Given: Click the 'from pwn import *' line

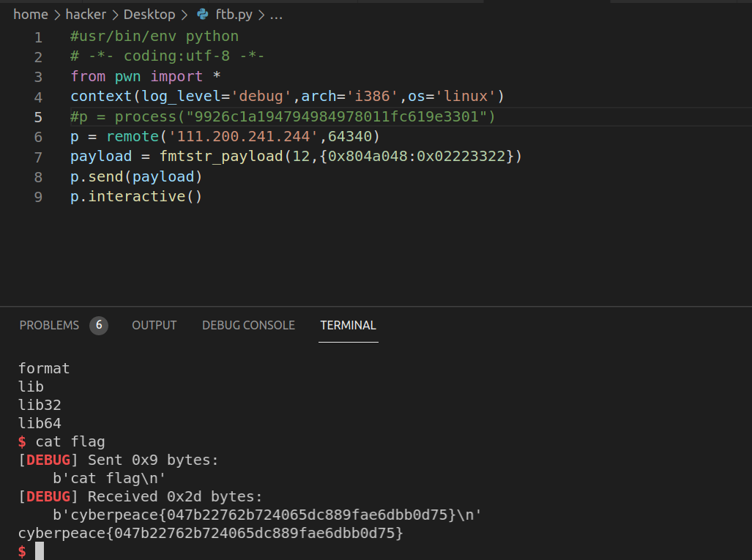Looking at the screenshot, I should [x=145, y=76].
